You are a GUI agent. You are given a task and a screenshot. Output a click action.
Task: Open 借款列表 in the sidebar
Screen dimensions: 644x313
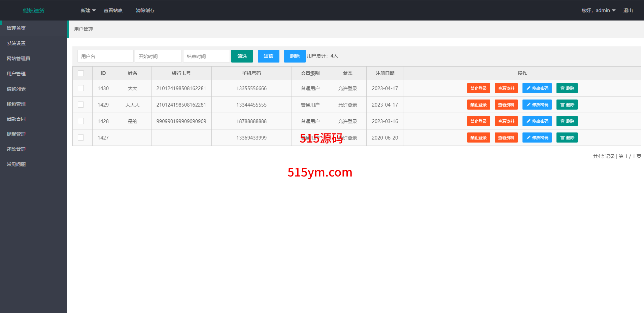[16, 89]
